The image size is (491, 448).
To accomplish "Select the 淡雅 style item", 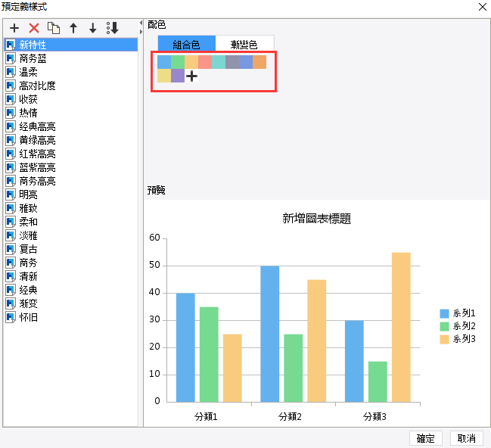I will [x=71, y=235].
